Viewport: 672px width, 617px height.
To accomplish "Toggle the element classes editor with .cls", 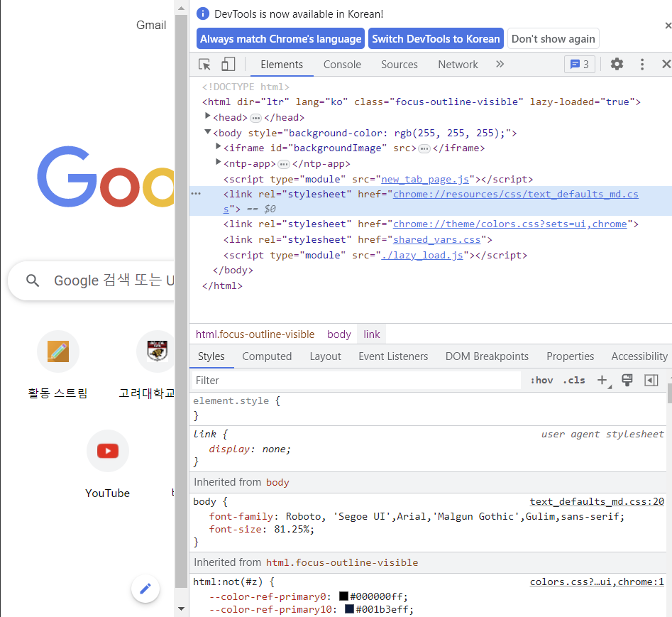I will [573, 380].
